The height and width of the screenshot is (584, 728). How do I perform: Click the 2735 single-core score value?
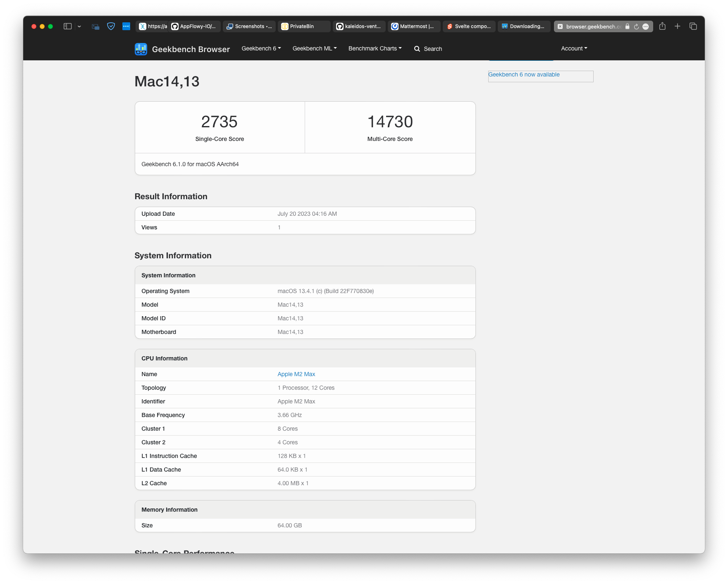tap(220, 122)
